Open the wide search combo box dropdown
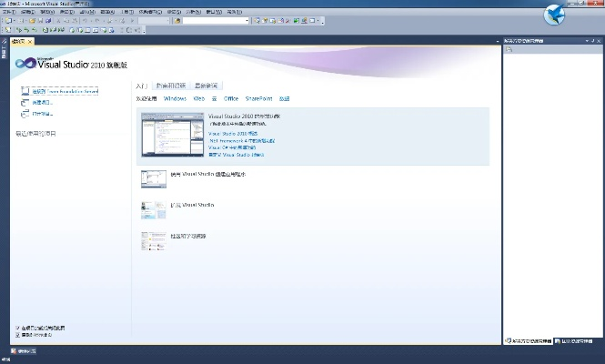 (247, 20)
